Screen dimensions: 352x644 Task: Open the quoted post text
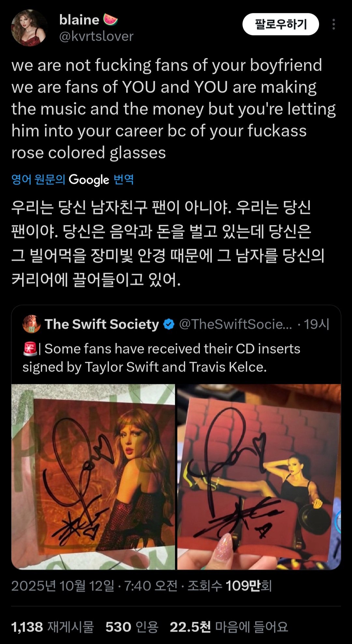[161, 358]
